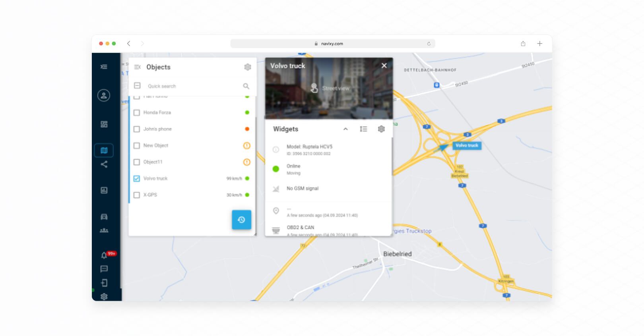Open the reports chart icon
The height and width of the screenshot is (336, 644).
104,190
